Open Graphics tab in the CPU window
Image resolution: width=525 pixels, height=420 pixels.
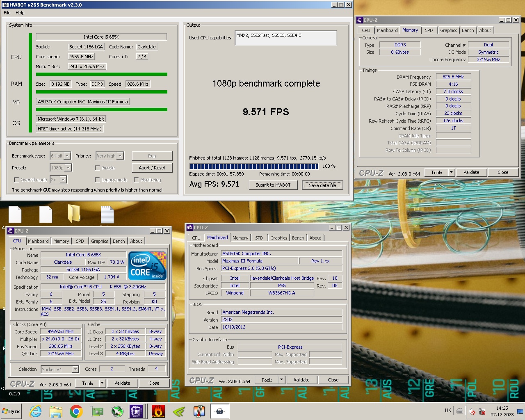[x=100, y=241]
